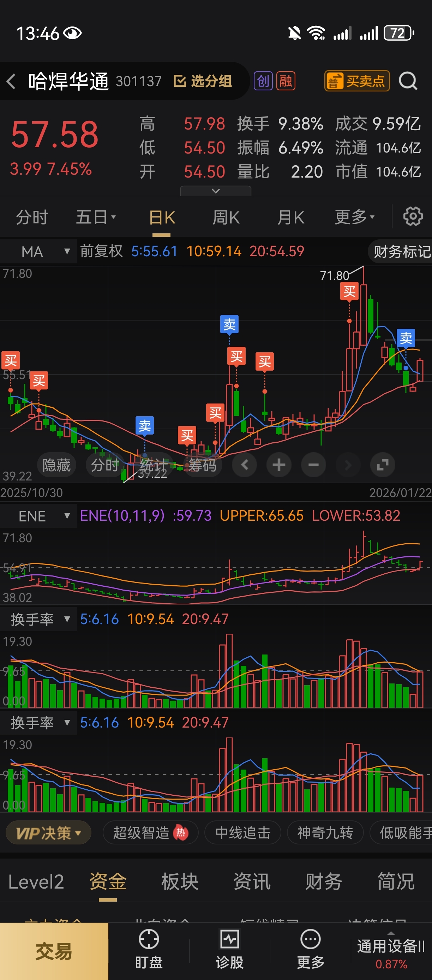Tap the 融 margin badge icon
Screen dimensions: 432x980
click(286, 81)
